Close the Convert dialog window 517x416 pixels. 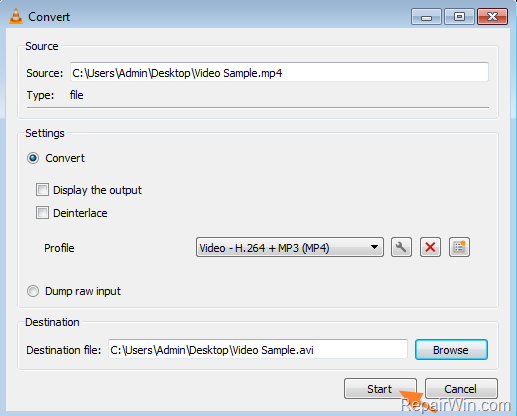click(492, 17)
